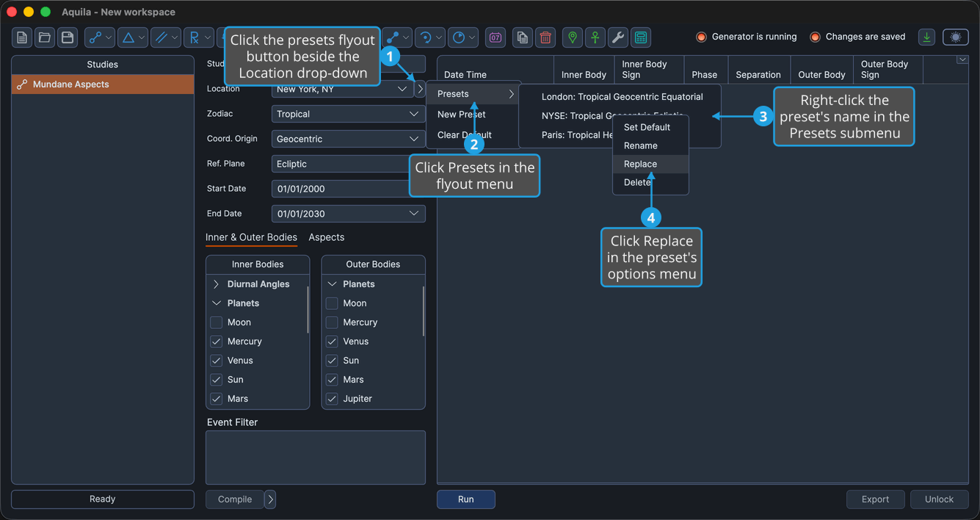Screen dimensions: 980x520
Task: Uncheck Jupiter in Outer Bodies list
Action: [x=332, y=399]
